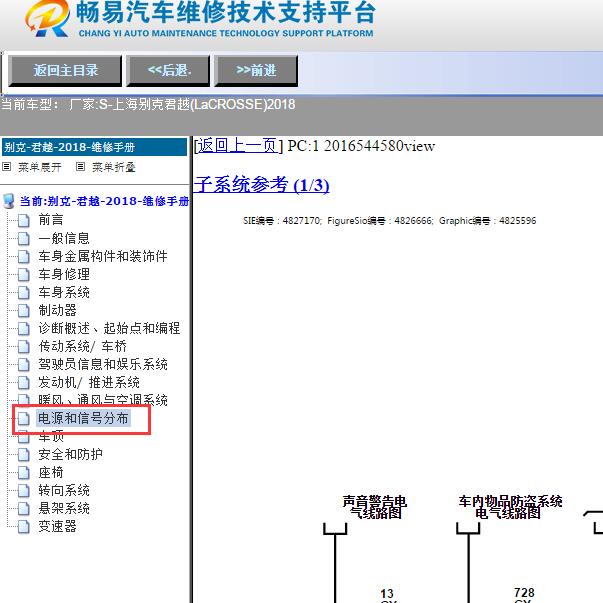
Task: Click the 车内物品防盗系统电气线路图 diagram label
Action: coord(510,507)
